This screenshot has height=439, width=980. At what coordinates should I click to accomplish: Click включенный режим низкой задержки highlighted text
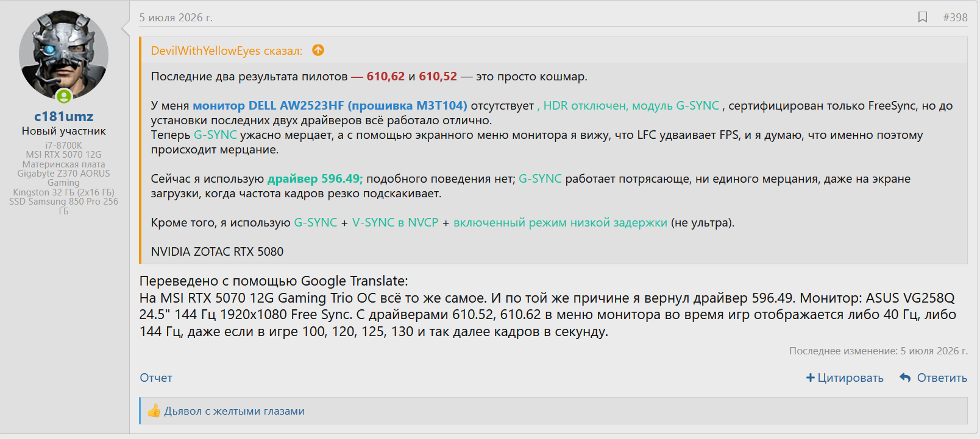(560, 222)
